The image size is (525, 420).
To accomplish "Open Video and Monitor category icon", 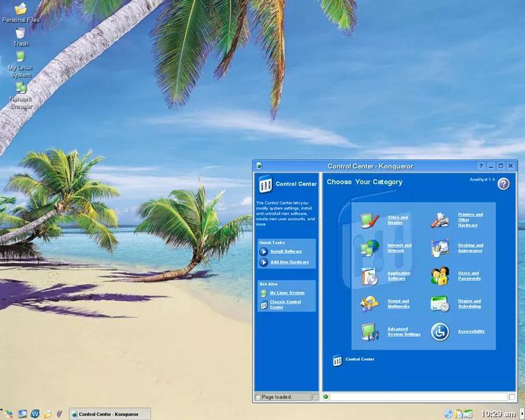I will 370,220.
